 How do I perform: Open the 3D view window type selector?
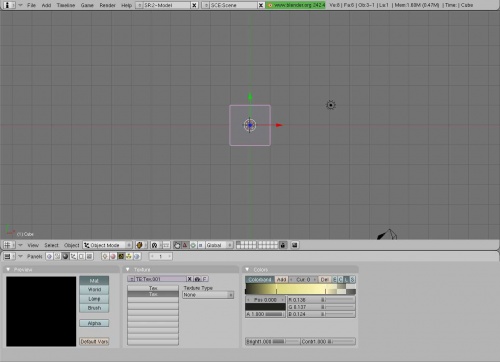point(9,245)
